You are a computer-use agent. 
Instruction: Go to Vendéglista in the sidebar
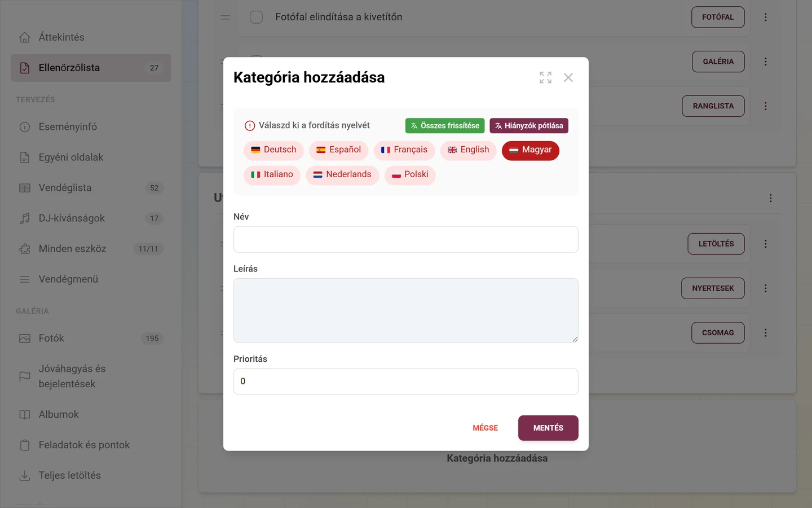(91, 188)
